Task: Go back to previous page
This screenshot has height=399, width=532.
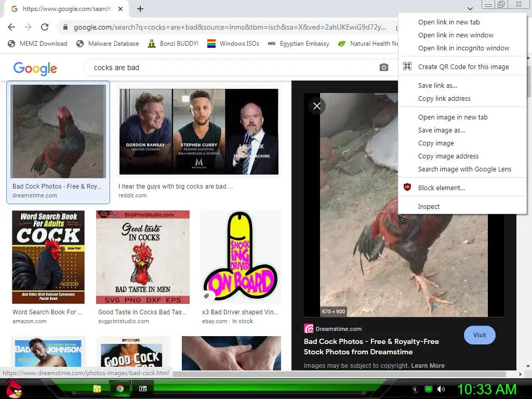Action: [11, 27]
